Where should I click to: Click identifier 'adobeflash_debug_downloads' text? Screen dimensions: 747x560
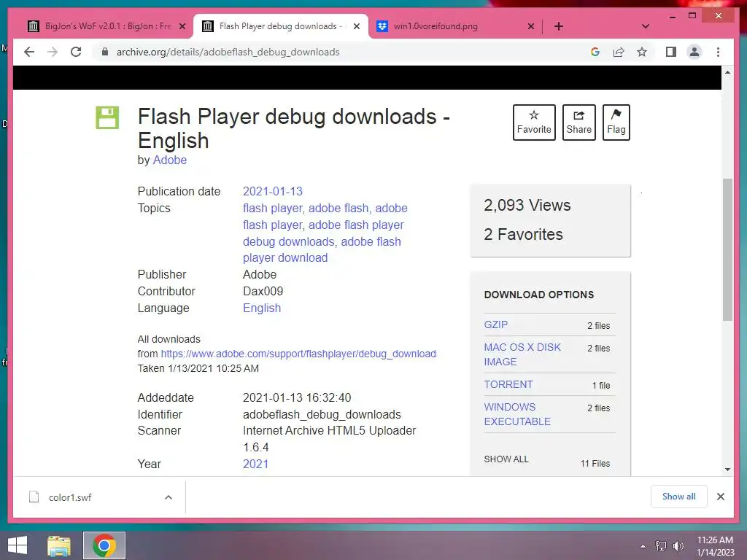coord(322,414)
